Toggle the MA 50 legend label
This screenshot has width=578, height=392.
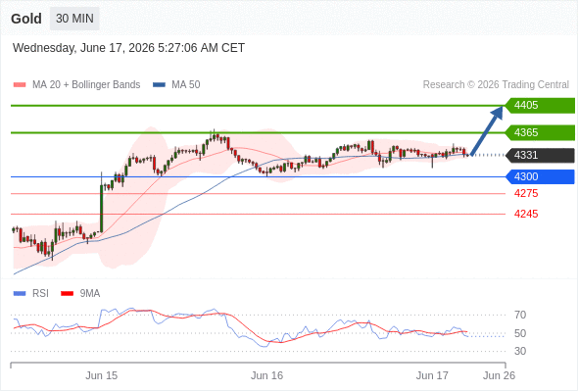point(186,85)
